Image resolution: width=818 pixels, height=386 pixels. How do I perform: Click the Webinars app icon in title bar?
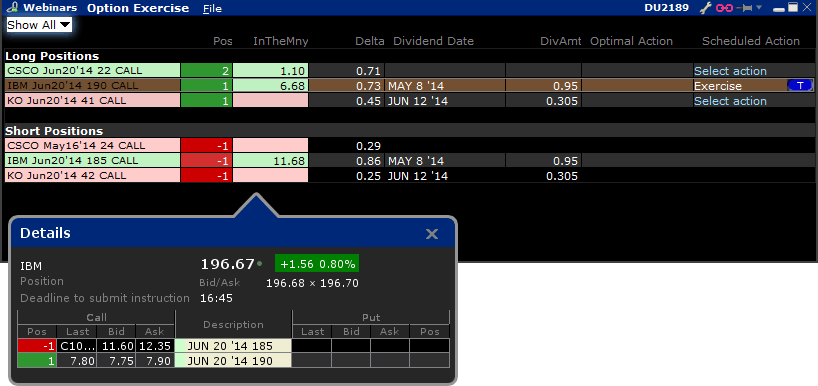click(x=13, y=8)
